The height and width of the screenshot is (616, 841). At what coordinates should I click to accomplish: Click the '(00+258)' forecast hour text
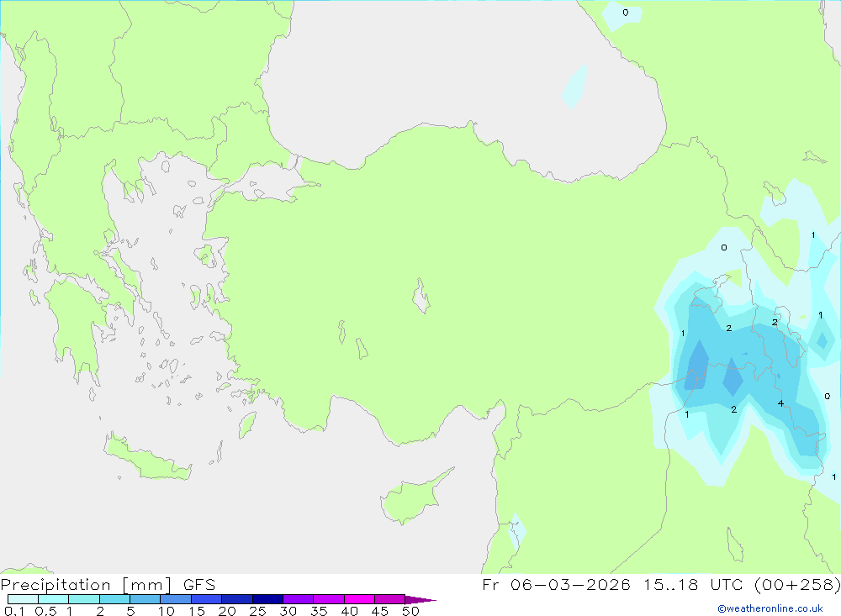coord(797,585)
